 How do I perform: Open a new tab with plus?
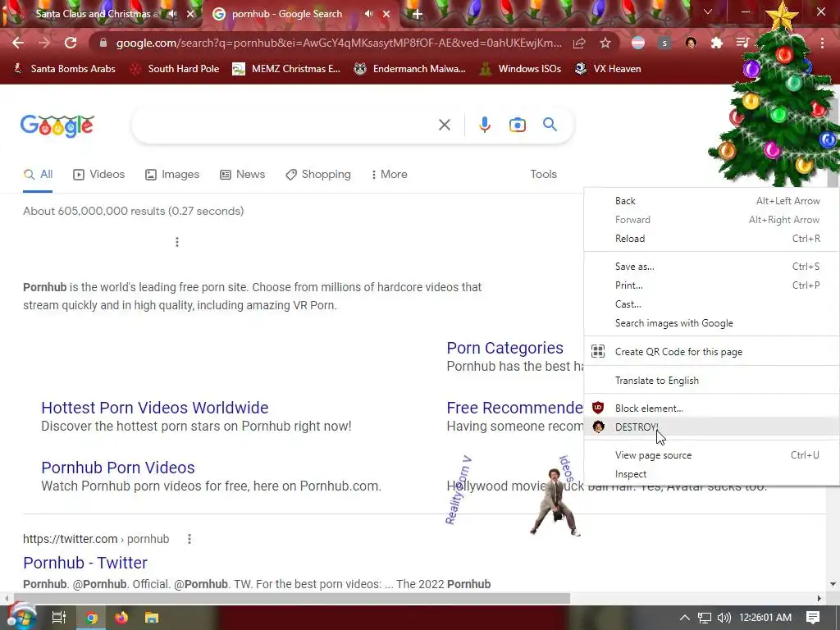pyautogui.click(x=418, y=15)
